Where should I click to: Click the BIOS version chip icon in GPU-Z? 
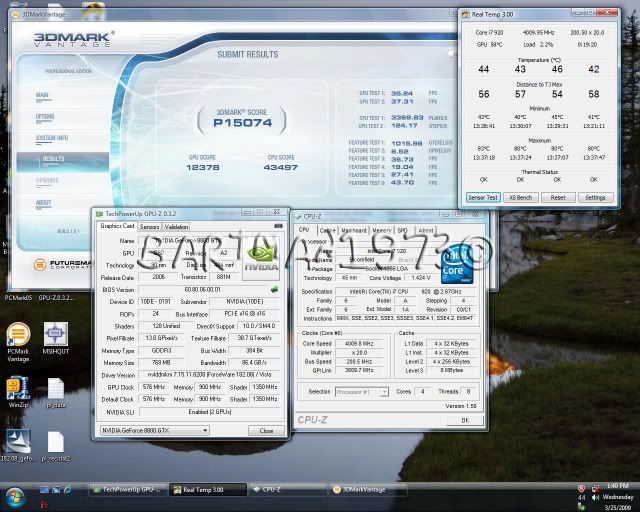[x=274, y=290]
